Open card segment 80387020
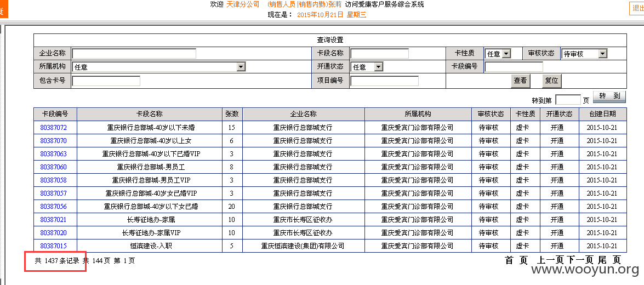The width and height of the screenshot is (644, 285). pyautogui.click(x=53, y=233)
